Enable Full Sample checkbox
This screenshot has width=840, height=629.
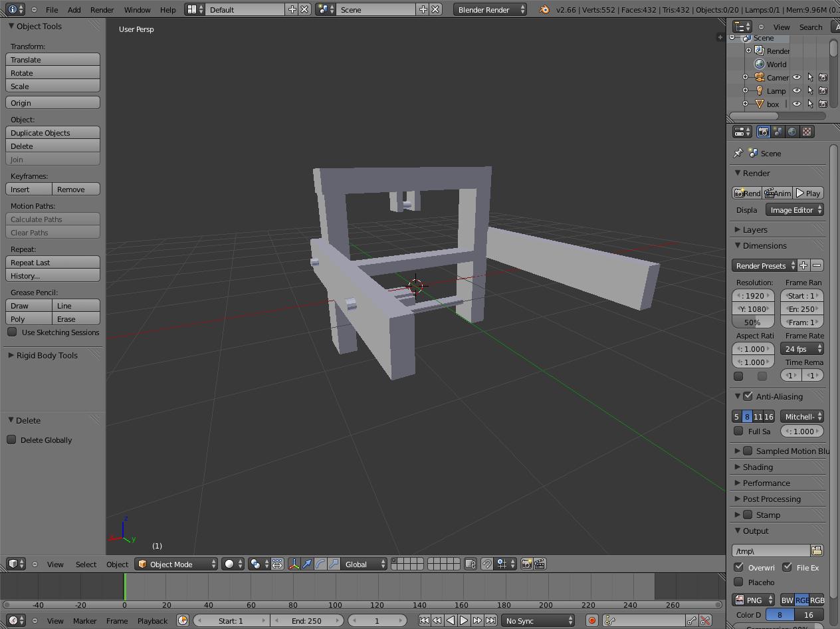738,431
